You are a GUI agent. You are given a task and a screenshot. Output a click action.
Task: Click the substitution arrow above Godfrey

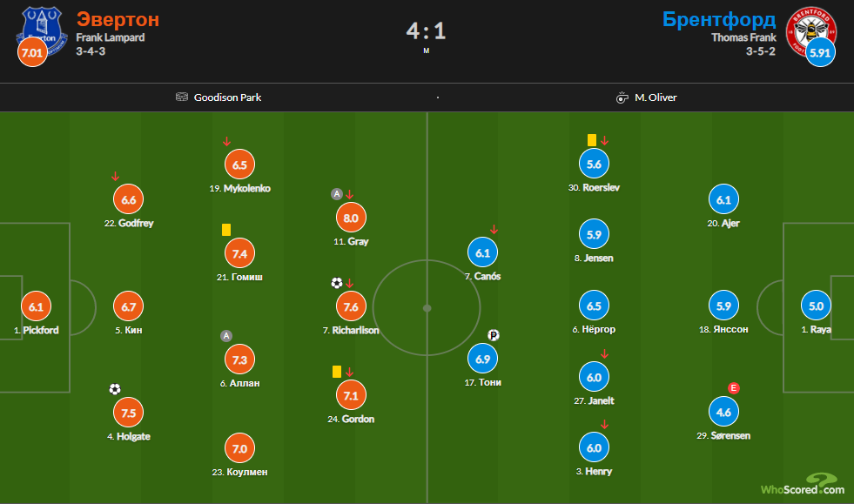click(115, 177)
